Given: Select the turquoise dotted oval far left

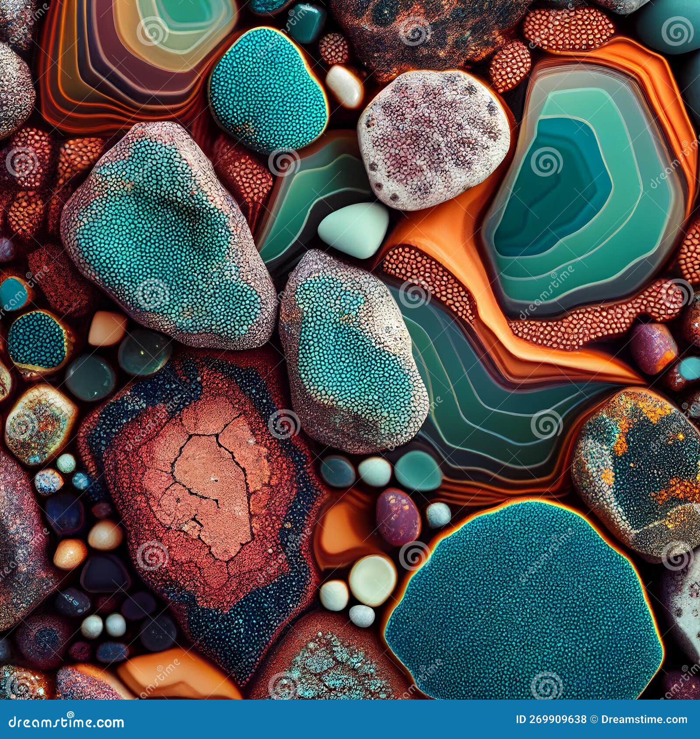Looking at the screenshot, I should [x=37, y=339].
